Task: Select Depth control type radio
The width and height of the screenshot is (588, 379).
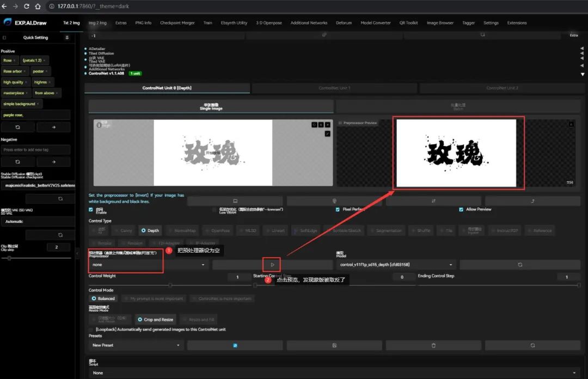Action: (x=150, y=230)
